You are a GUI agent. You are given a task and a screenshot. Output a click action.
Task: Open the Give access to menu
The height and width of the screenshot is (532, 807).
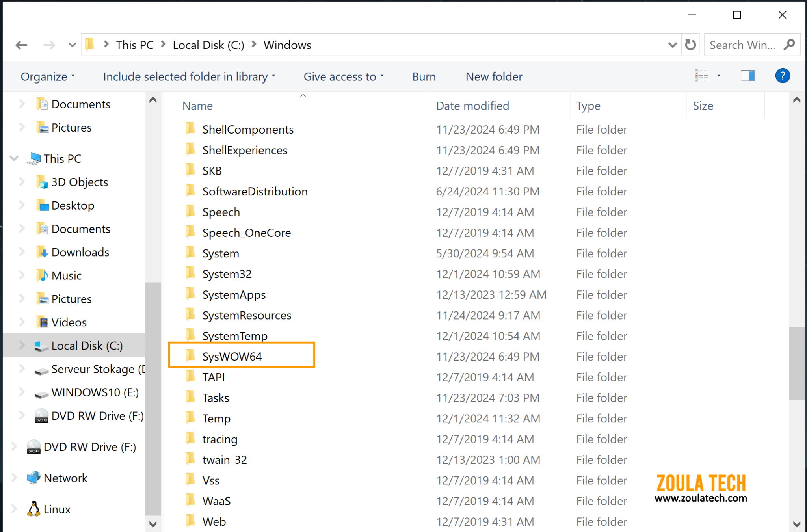point(342,76)
